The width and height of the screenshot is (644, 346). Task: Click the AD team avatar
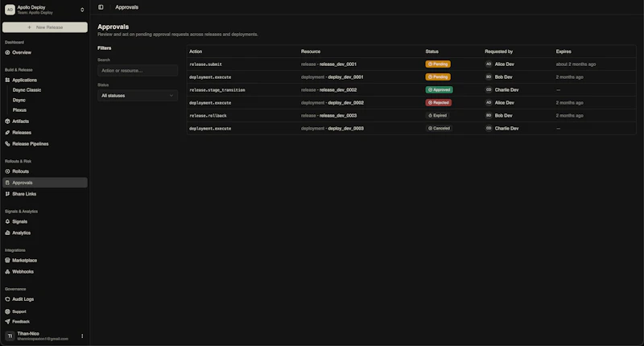(10, 10)
